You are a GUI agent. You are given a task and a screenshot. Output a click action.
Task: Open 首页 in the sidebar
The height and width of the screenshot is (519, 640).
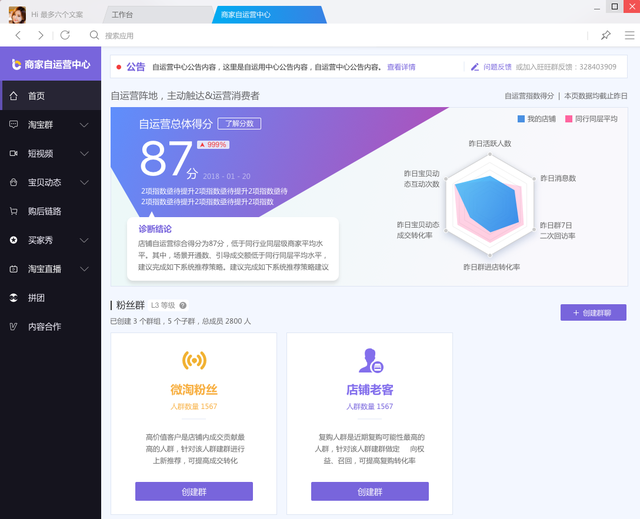(51, 96)
